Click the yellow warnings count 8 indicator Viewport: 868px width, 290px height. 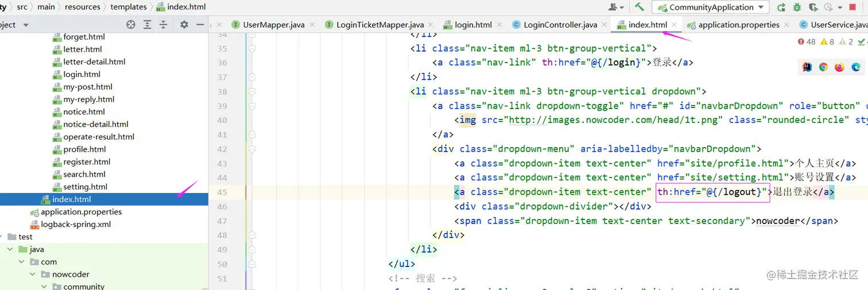point(827,41)
